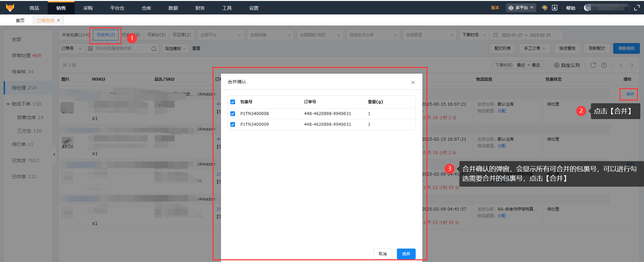644x262 pixels.
Task: Open the 全部渠道 dropdown
Action: click(430, 35)
